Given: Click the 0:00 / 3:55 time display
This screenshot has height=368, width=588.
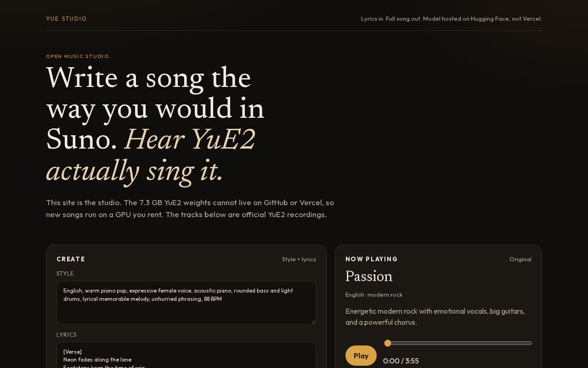Looking at the screenshot, I should click(401, 361).
